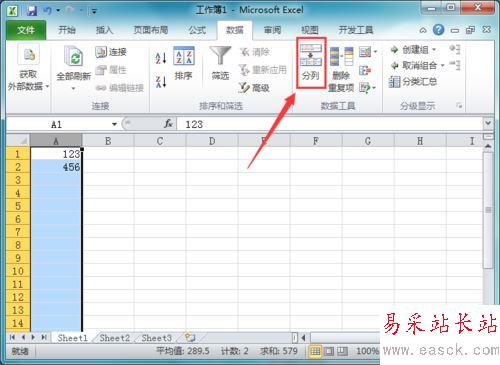Click the consolidate icon in 数据工具
Image resolution: width=500 pixels, height=365 pixels.
(x=365, y=70)
